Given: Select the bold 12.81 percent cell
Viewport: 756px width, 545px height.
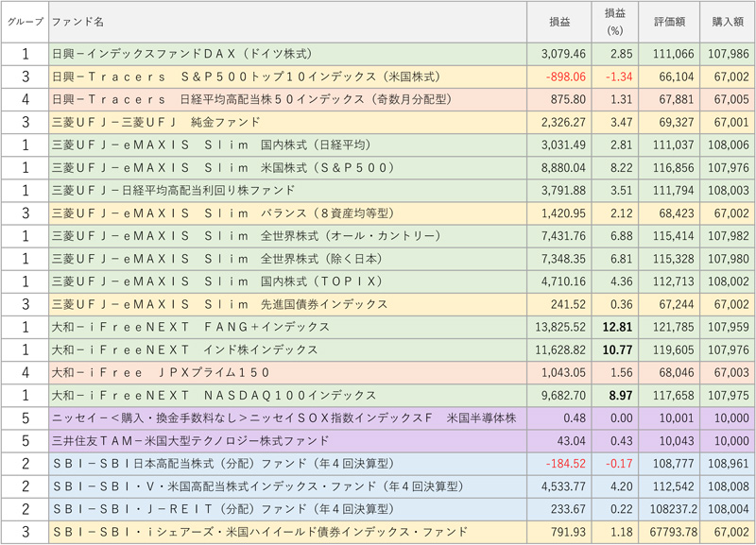Looking at the screenshot, I should (615, 327).
